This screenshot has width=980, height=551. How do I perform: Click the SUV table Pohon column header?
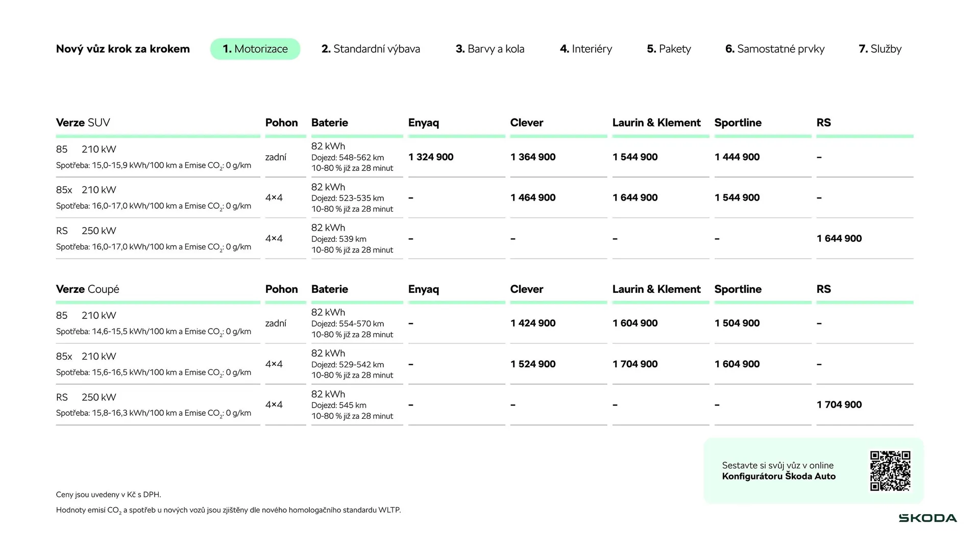281,122
